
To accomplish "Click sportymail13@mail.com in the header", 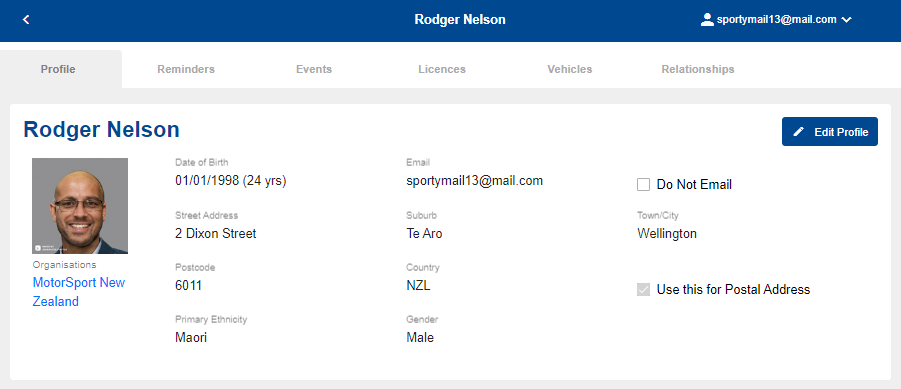I will click(x=776, y=20).
